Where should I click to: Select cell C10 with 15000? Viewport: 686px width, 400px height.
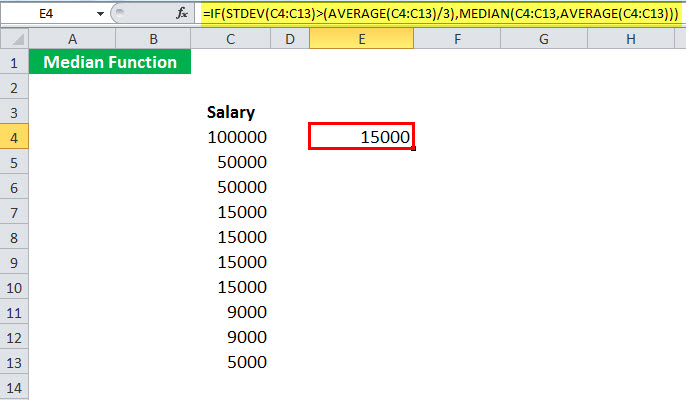[231, 287]
